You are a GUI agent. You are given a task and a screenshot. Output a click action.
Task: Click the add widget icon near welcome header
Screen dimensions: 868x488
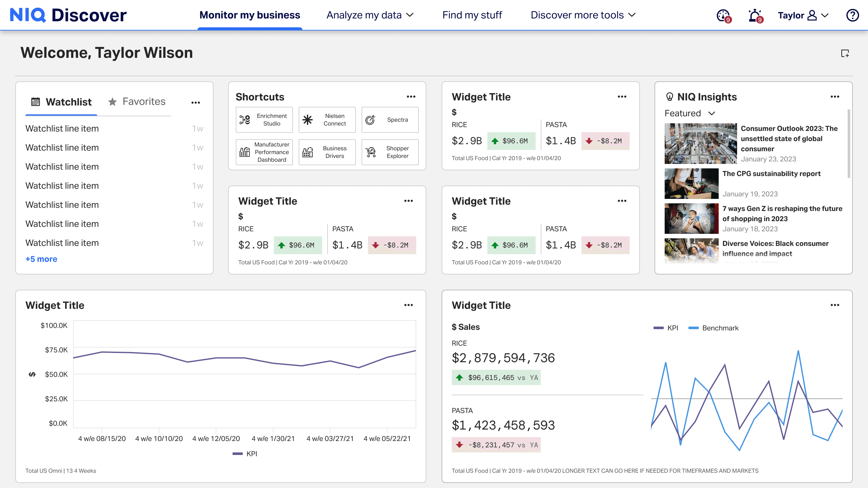click(x=844, y=53)
